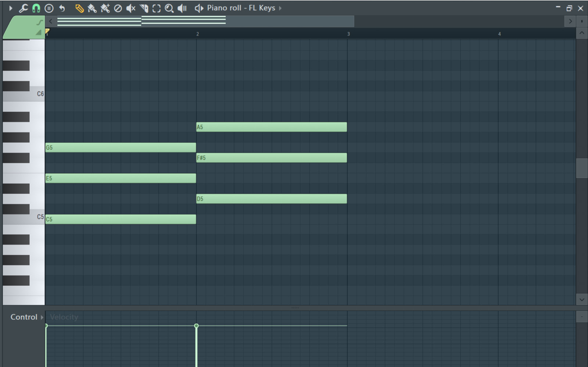The image size is (588, 367).
Task: Click the velocity handle at bar 1
Action: click(x=46, y=326)
